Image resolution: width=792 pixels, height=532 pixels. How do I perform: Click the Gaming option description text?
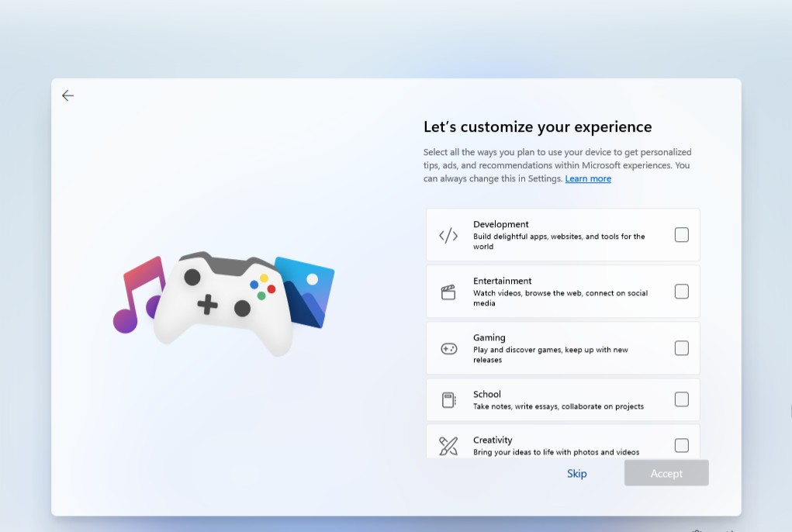550,354
